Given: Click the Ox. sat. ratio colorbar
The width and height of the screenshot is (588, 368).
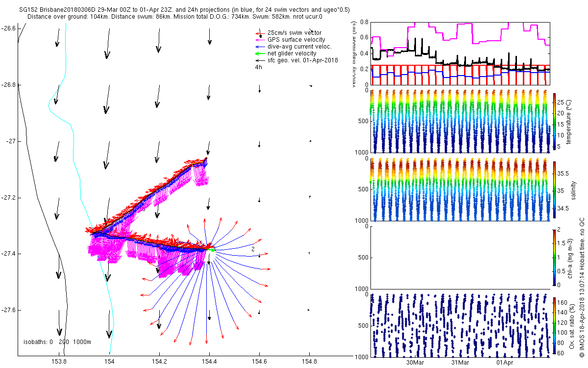Looking at the screenshot, I should tap(555, 326).
